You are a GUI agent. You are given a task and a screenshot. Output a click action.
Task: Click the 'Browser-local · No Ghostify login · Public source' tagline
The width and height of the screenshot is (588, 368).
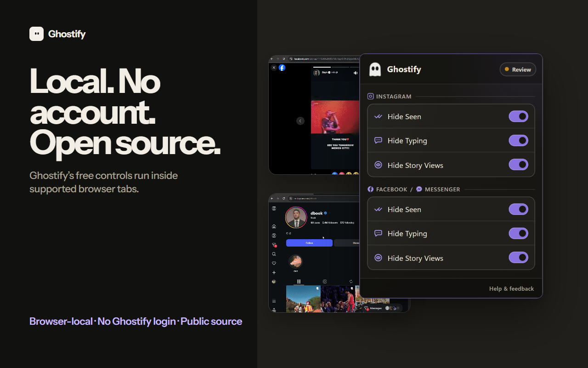tap(136, 321)
